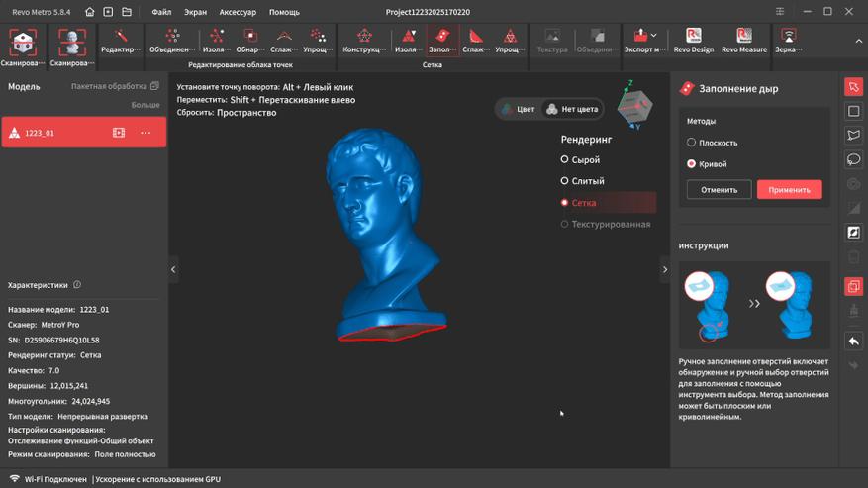The width and height of the screenshot is (868, 488).
Task: Click the Применить button
Action: click(790, 189)
